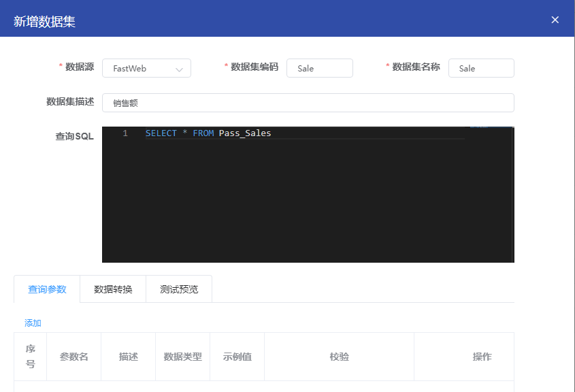Click line number 1 in SQL editor

pos(125,133)
